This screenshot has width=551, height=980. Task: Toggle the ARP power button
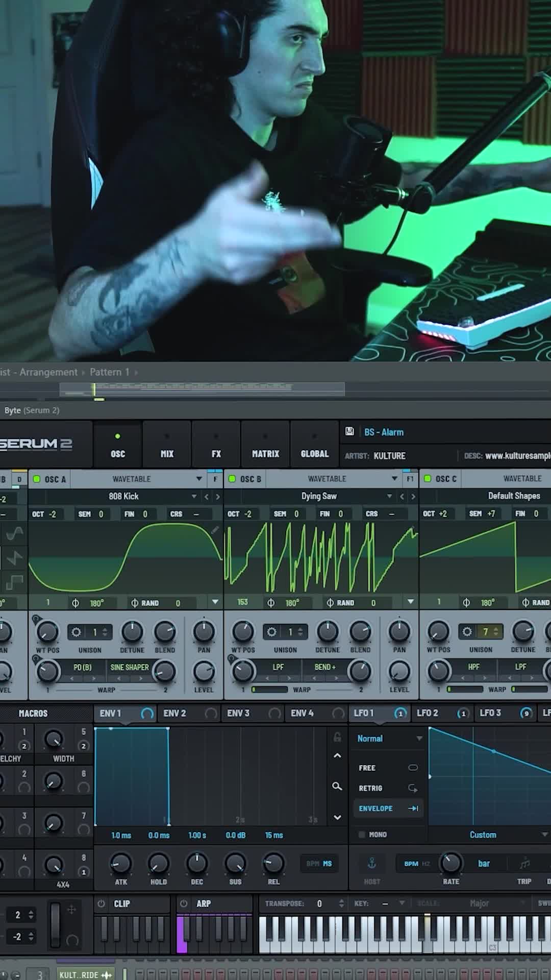pyautogui.click(x=184, y=903)
